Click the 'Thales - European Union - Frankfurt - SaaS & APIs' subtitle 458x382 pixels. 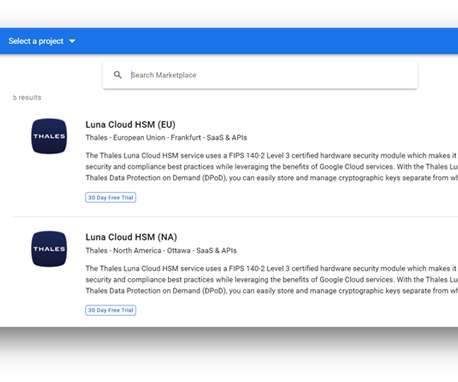coord(166,138)
